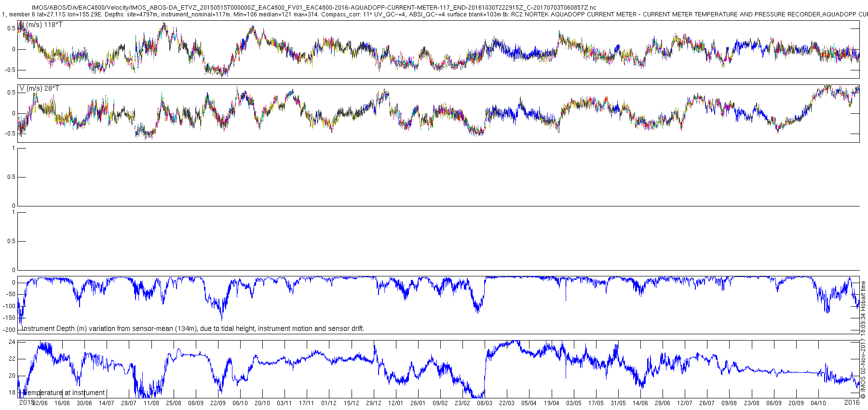
Task: Click the 'V (m/s) 28°T' panel label
Action: (x=39, y=88)
